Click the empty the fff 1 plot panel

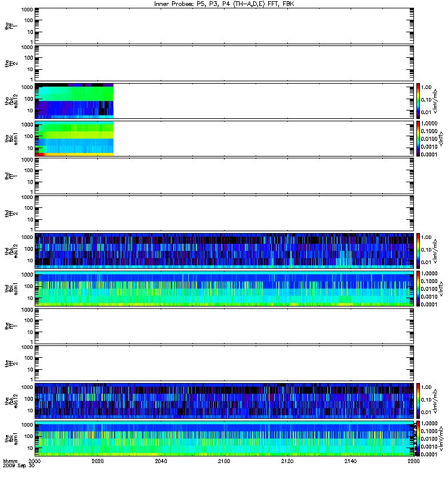pyautogui.click(x=224, y=326)
